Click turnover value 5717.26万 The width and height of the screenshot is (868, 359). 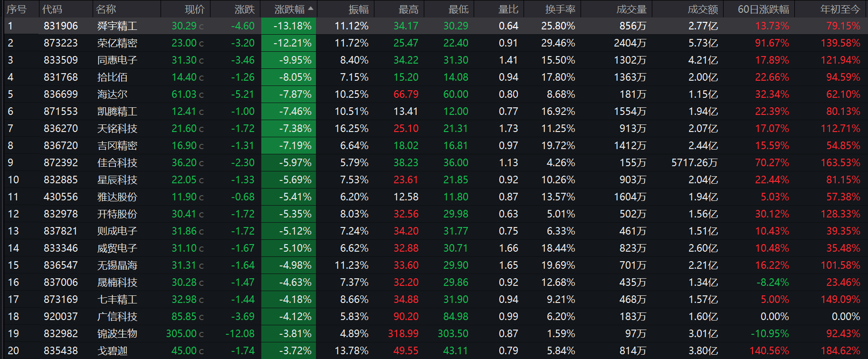pos(694,163)
